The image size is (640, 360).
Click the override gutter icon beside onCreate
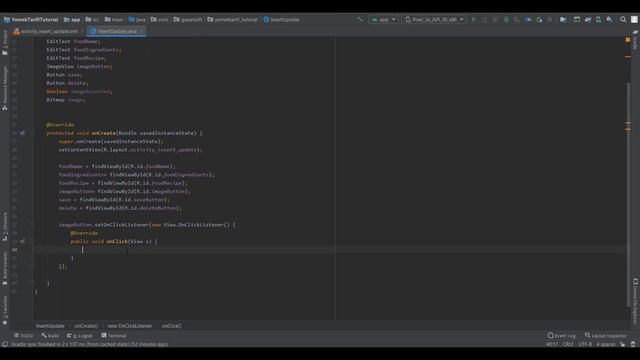point(22,133)
